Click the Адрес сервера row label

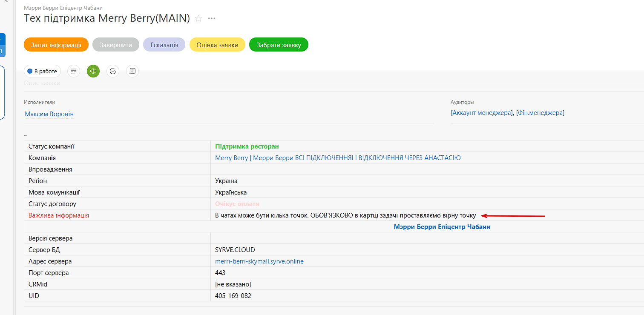(x=50, y=261)
